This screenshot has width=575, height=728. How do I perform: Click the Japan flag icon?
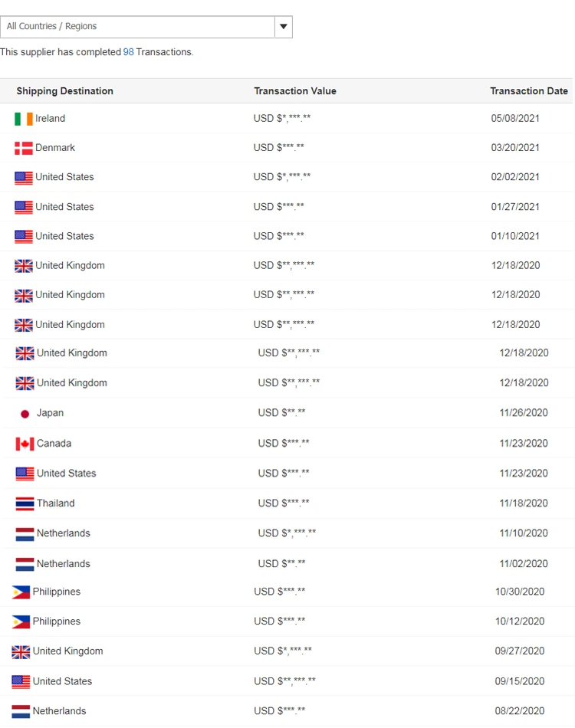point(25,414)
